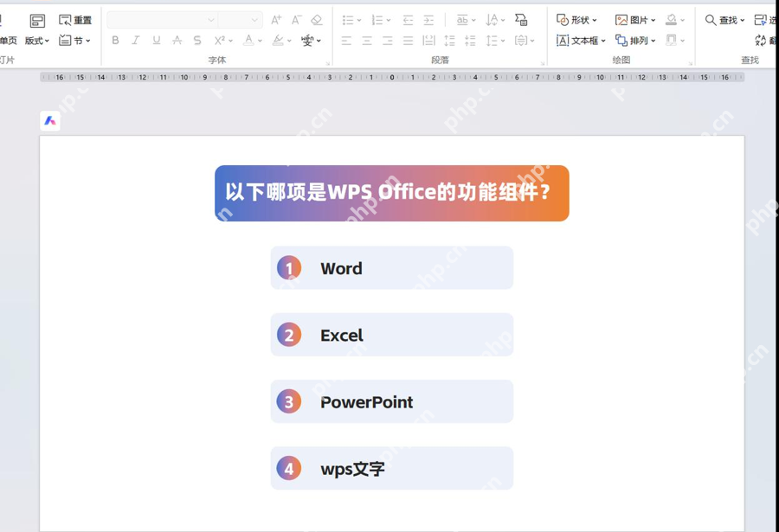Toggle italic formatting
The image size is (779, 532).
(x=136, y=41)
